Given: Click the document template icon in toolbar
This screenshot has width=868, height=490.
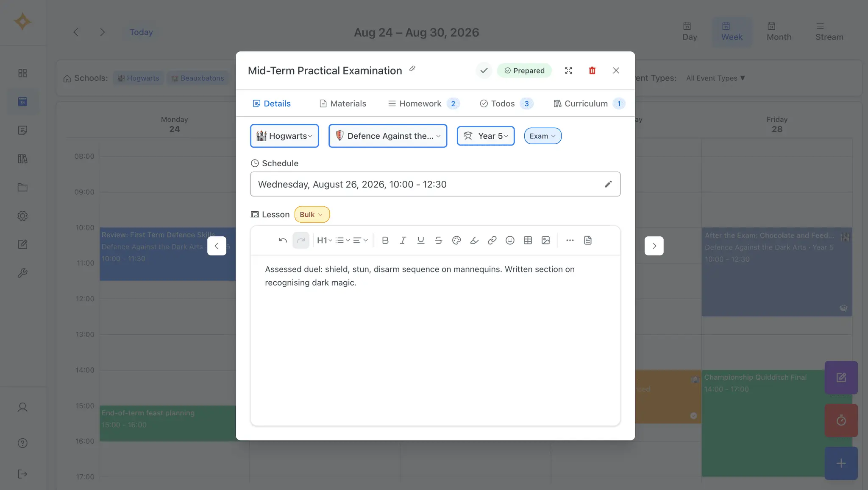Looking at the screenshot, I should click(588, 241).
